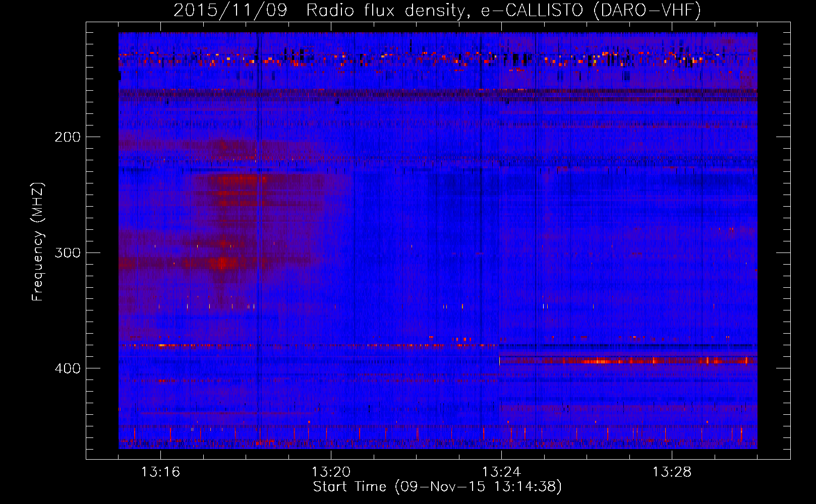Click the 300 frequency tick label
This screenshot has width=816, height=504.
click(x=68, y=253)
